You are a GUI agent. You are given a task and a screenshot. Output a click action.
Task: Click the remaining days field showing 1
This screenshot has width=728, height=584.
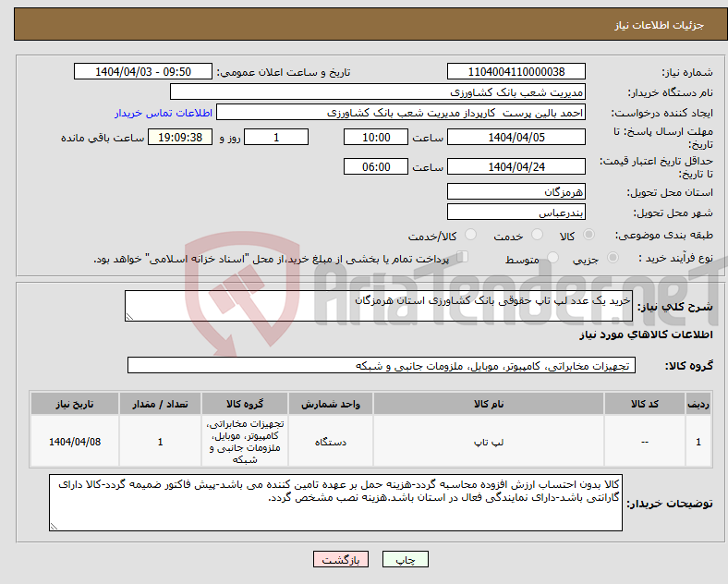point(276,137)
